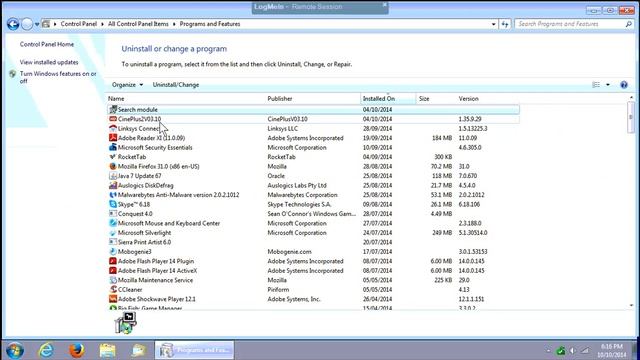Screen dimensions: 640x360
Task: Select Mozilla Maintenance Service icon
Action: pos(113,280)
